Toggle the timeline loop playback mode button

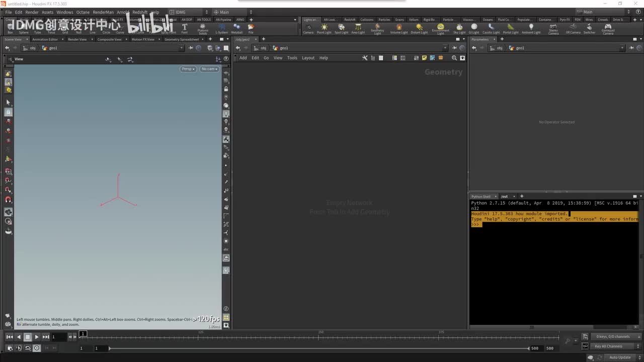(28, 348)
